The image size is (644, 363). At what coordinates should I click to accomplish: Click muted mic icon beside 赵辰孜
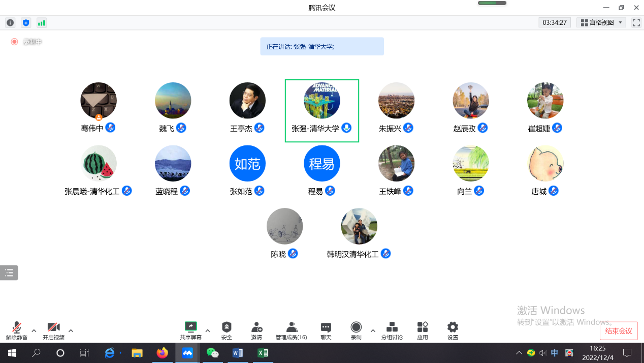tap(483, 128)
